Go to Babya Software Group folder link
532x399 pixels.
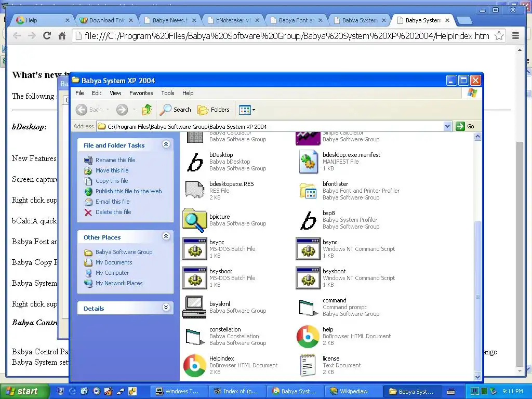pos(124,252)
